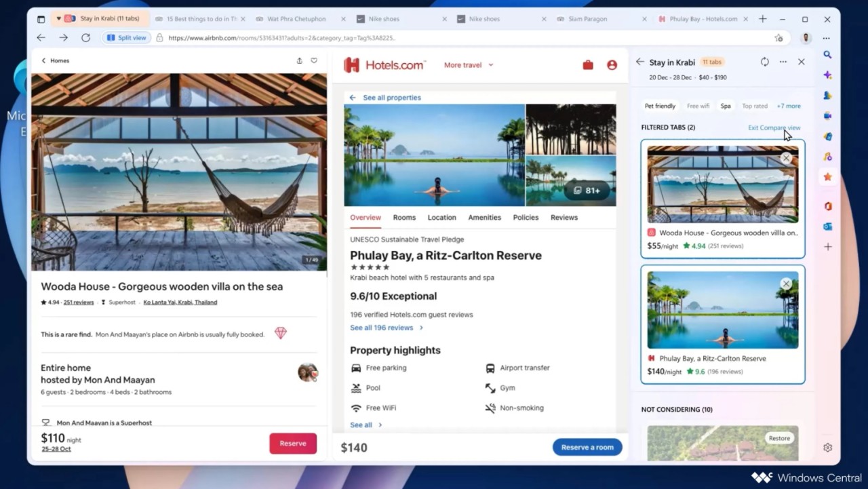Expand filters with the +7 more link
Screen dimensions: 868x489
point(788,106)
